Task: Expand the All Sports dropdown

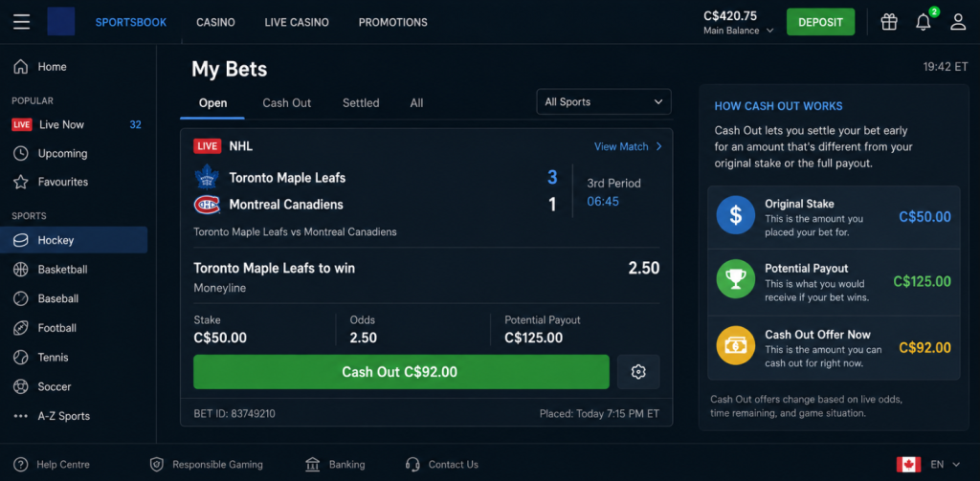Action: click(604, 101)
